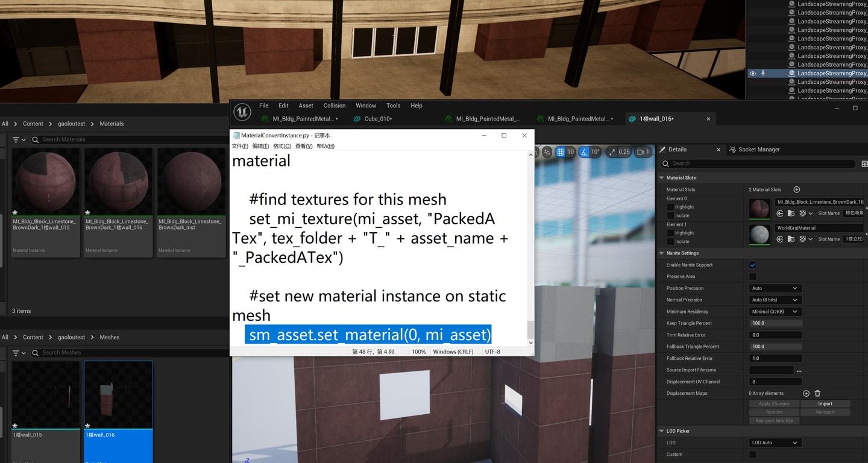Image resolution: width=868 pixels, height=463 pixels.
Task: Toggle visibility eye of selected LandscapeStreamingProxy
Action: [752, 73]
